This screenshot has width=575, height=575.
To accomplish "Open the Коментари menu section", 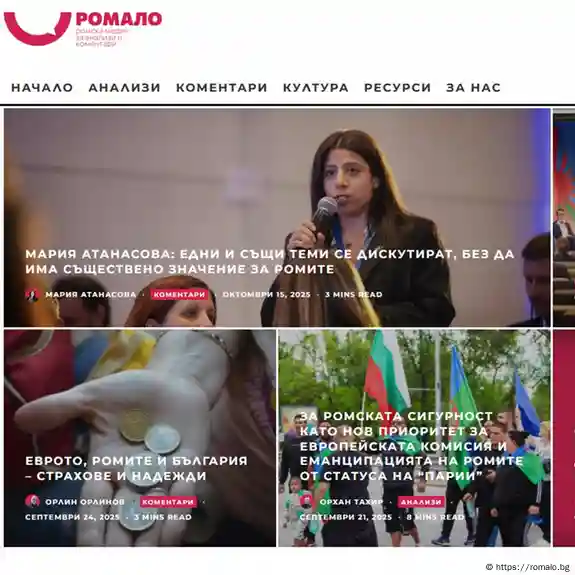I will [221, 88].
